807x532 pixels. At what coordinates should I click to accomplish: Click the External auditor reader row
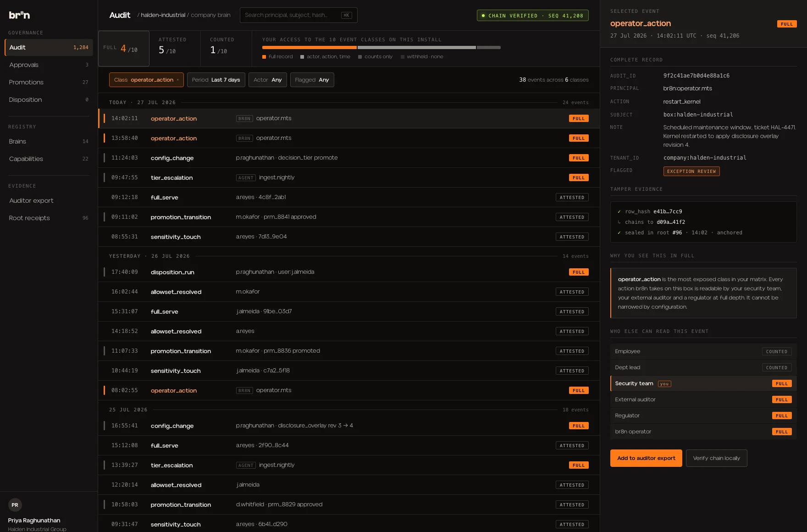pos(703,399)
